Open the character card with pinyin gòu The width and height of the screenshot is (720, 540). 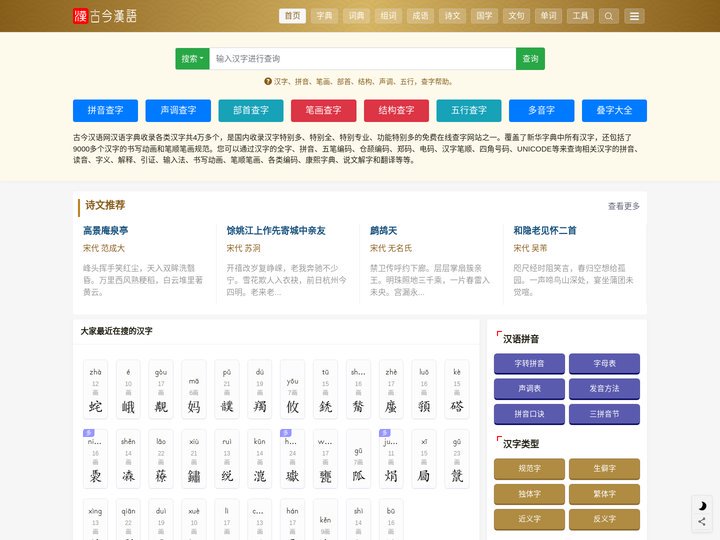[x=161, y=389]
